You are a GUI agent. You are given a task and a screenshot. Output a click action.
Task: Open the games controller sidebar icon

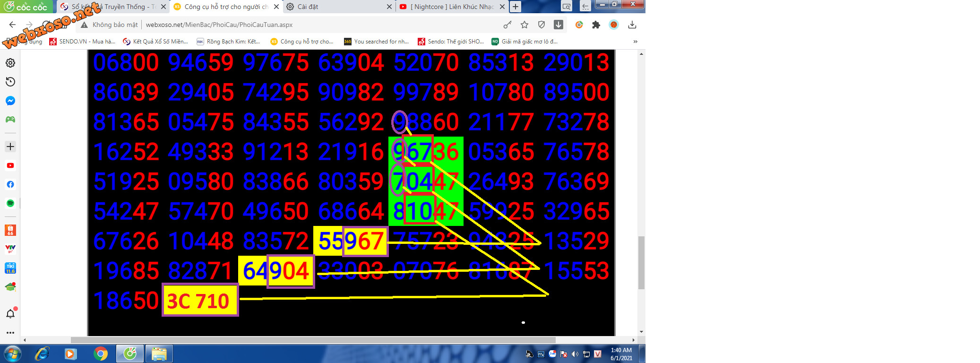point(10,120)
